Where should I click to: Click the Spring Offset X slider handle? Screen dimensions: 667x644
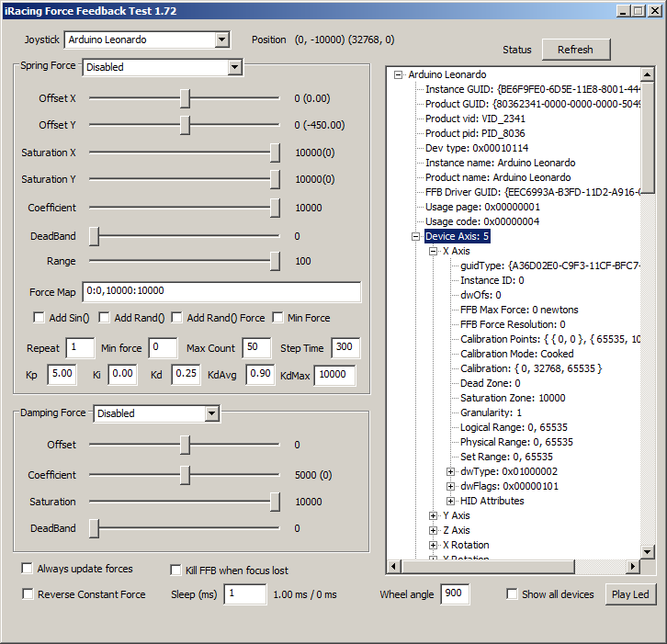185,98
